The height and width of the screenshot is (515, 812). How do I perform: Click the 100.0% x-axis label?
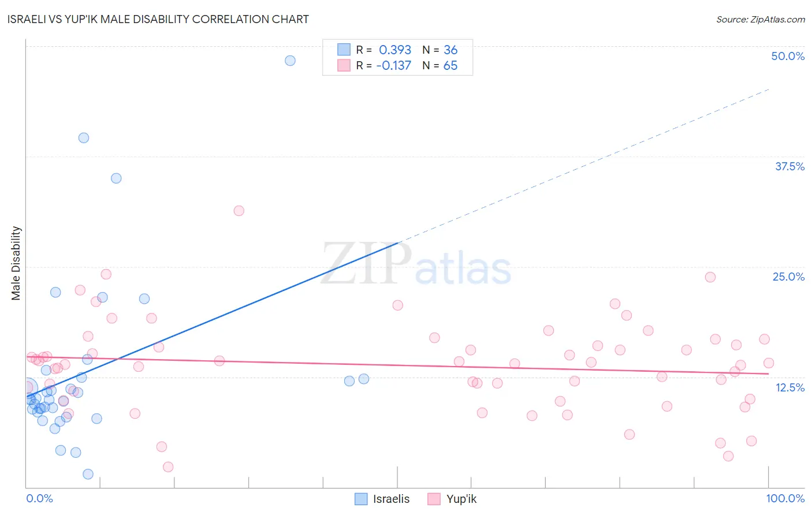(785, 498)
